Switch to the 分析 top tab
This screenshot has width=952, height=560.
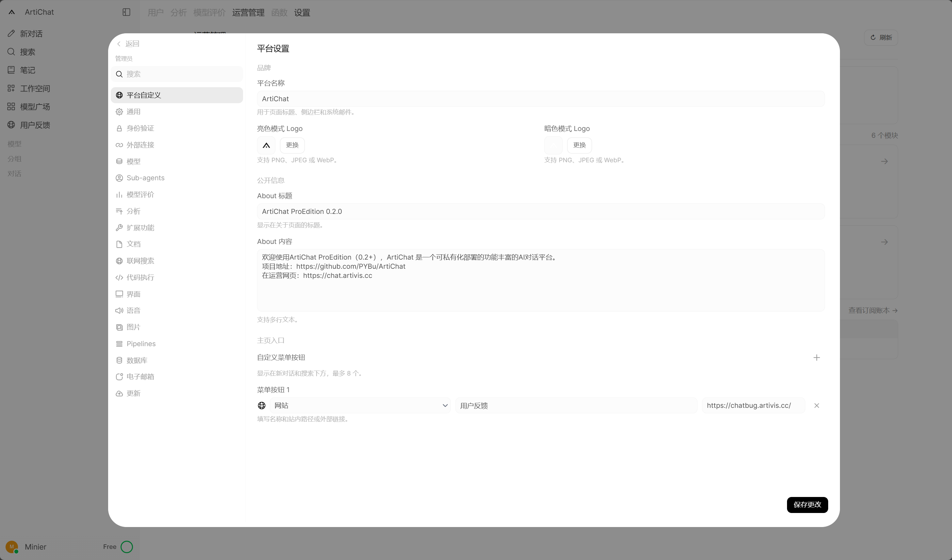178,12
